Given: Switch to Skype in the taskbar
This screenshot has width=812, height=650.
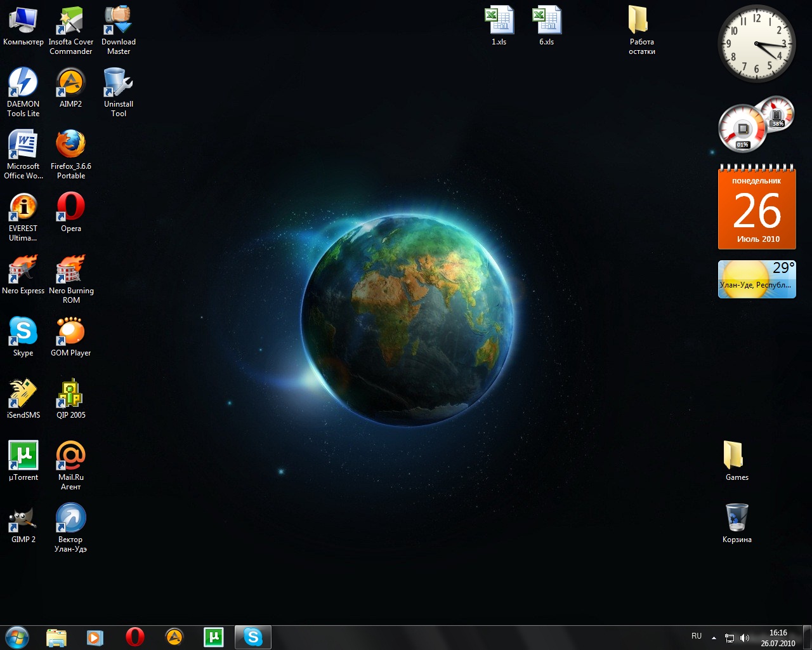Looking at the screenshot, I should pos(253,637).
